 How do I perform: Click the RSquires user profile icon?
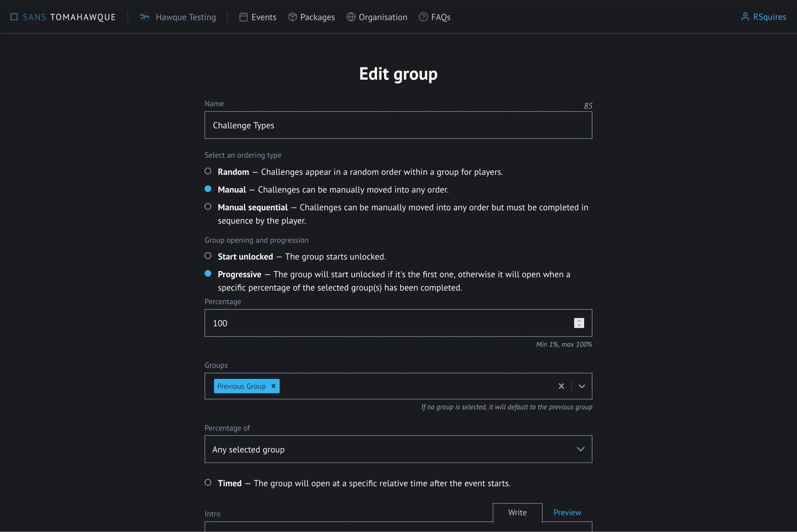point(746,16)
